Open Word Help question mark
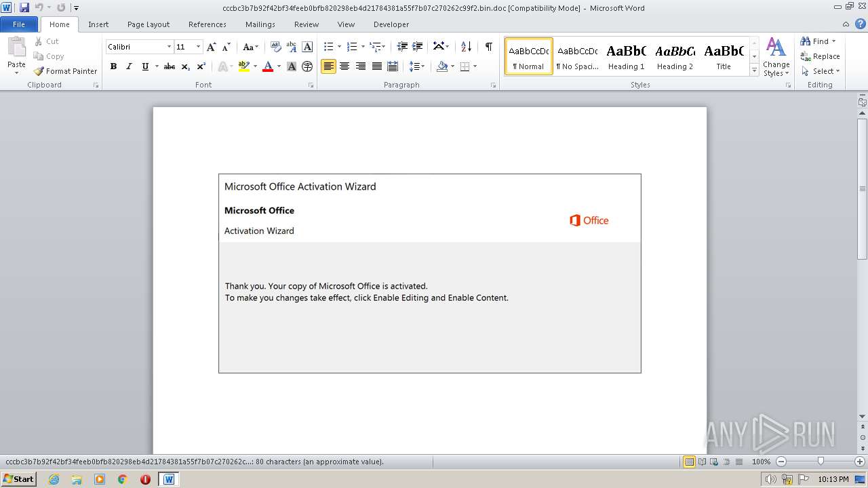The width and height of the screenshot is (868, 488). (860, 24)
